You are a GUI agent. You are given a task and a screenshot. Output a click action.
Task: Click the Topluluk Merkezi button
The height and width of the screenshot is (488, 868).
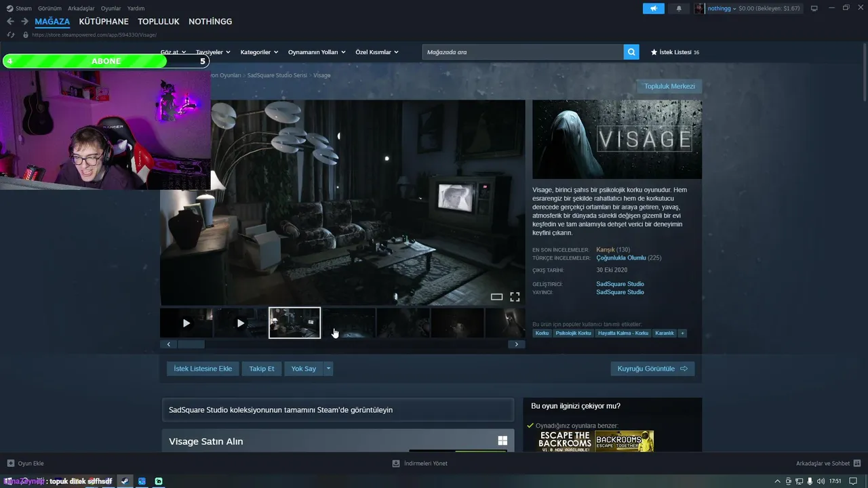(x=669, y=86)
